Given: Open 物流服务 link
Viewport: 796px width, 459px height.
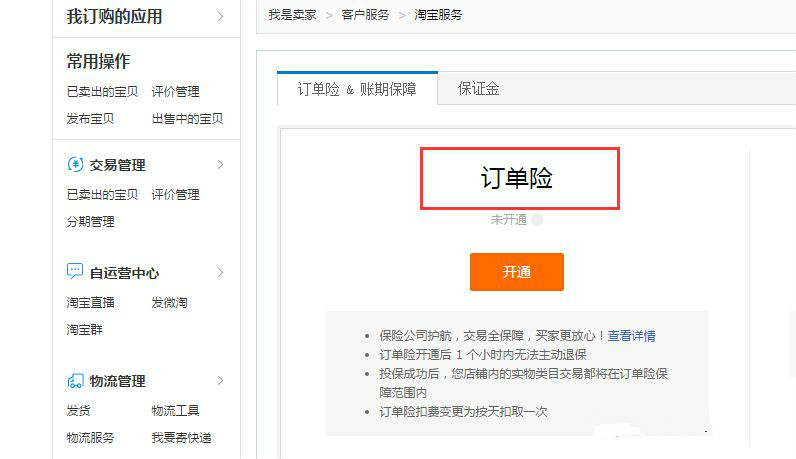Looking at the screenshot, I should (90, 437).
